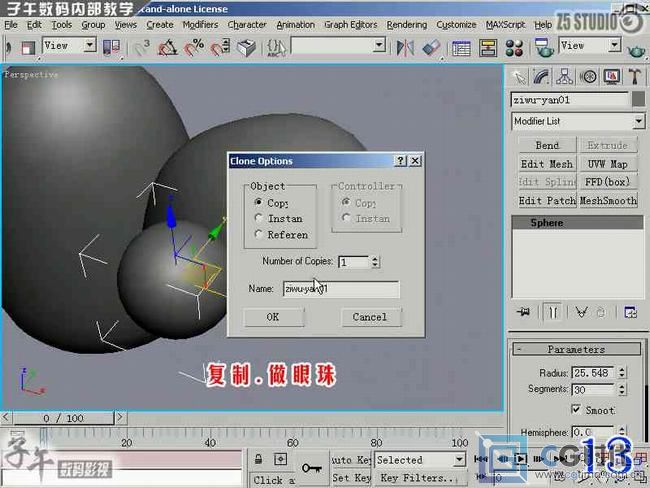Image resolution: width=650 pixels, height=488 pixels.
Task: Click the Number of Copies spinner arrows
Action: coord(375,262)
